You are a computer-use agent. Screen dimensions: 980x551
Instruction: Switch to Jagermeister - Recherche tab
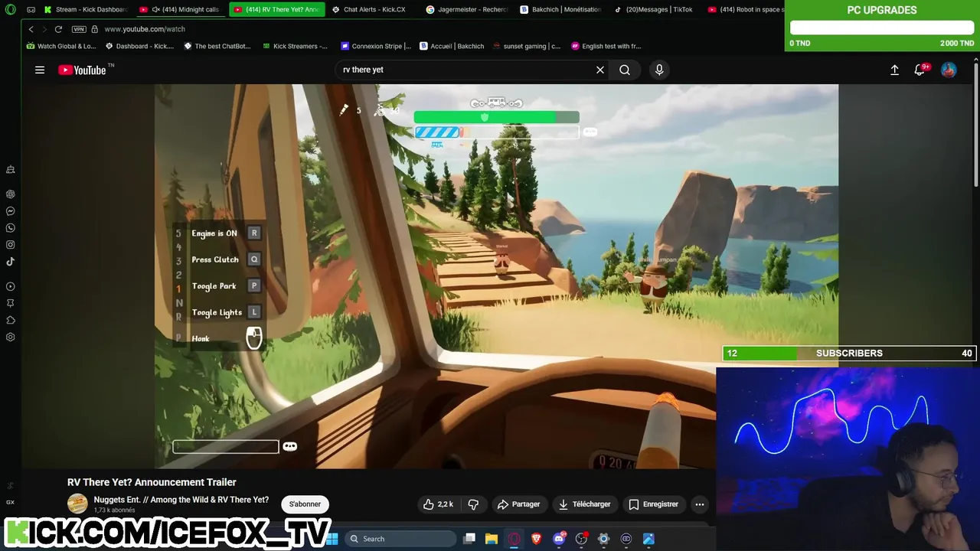[x=467, y=9]
